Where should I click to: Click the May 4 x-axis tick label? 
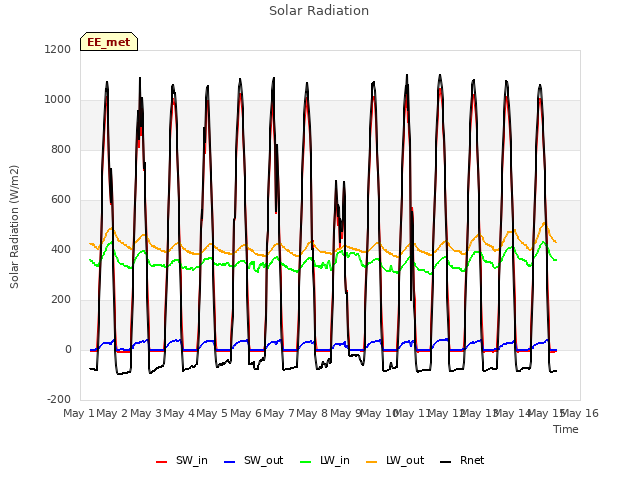tap(179, 414)
